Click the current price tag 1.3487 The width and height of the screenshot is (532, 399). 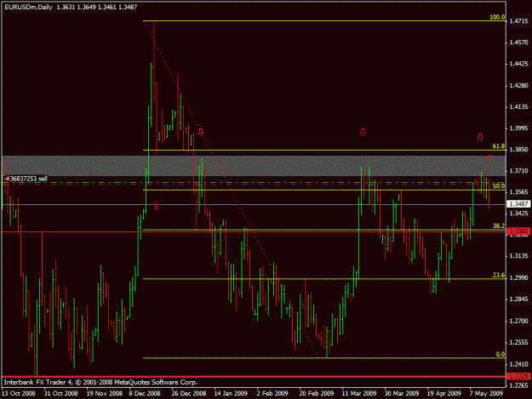(x=518, y=203)
